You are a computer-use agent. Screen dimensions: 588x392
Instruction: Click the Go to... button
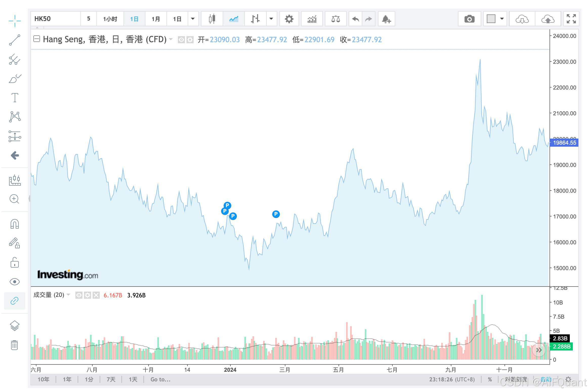160,379
